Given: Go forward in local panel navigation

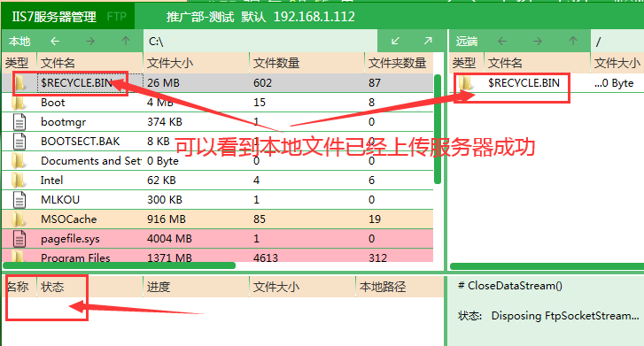Looking at the screenshot, I should (x=90, y=41).
